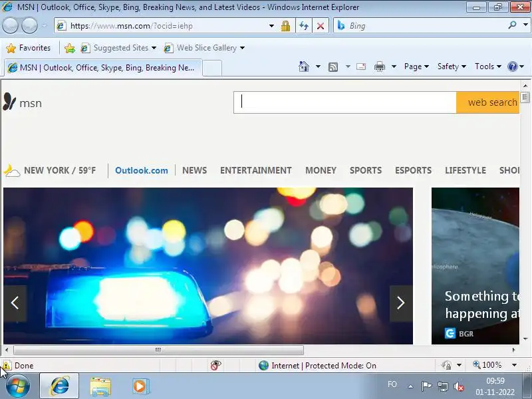The height and width of the screenshot is (399, 532).
Task: Click the Stop loading red X icon
Action: tap(320, 26)
